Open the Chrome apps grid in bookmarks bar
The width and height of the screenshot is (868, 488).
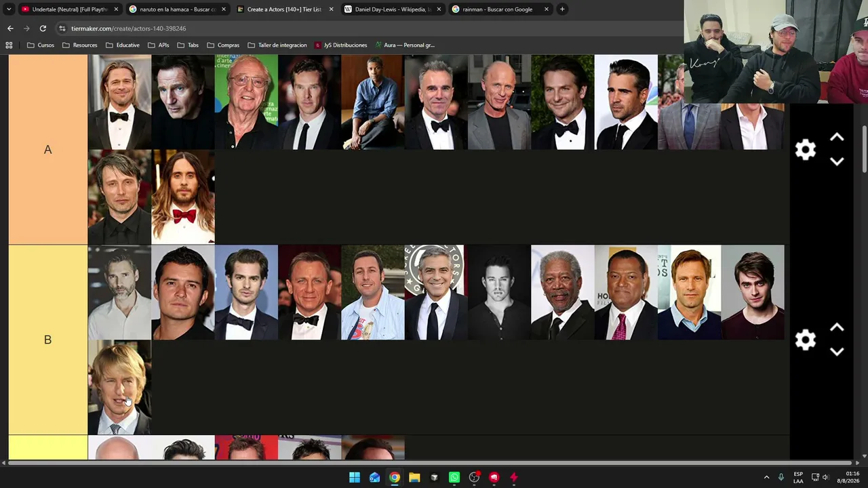(x=9, y=45)
